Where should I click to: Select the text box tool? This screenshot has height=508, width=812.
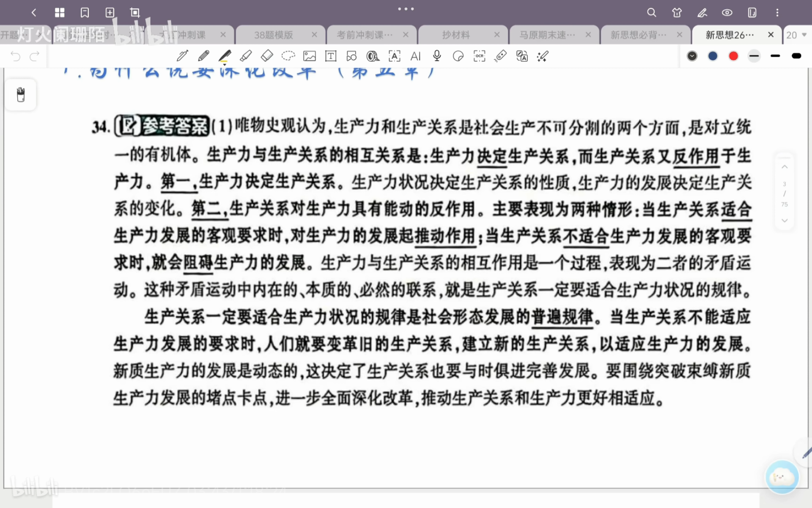pyautogui.click(x=331, y=56)
